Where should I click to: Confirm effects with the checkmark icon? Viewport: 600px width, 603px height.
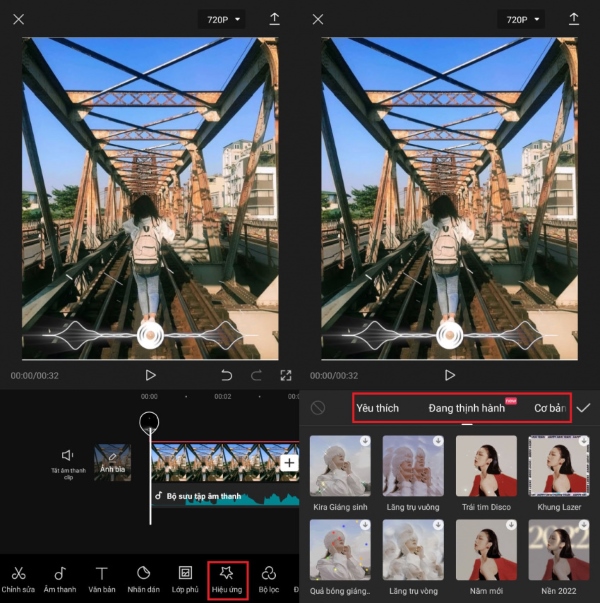click(x=583, y=408)
